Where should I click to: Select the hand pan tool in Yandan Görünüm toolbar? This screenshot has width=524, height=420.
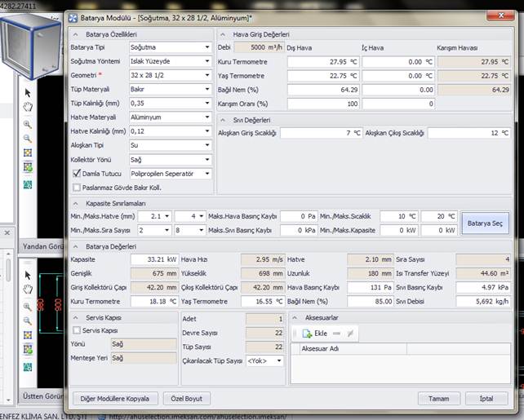click(x=27, y=289)
